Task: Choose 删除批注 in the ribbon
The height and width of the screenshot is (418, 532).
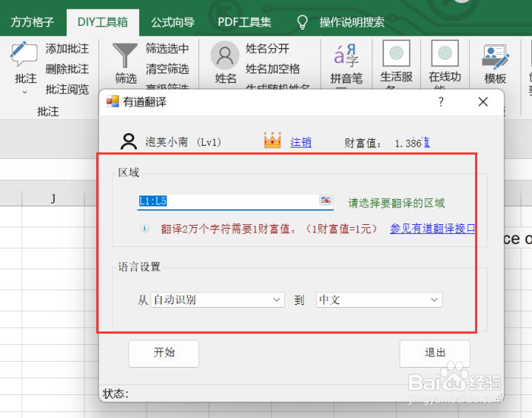Action: (67, 69)
